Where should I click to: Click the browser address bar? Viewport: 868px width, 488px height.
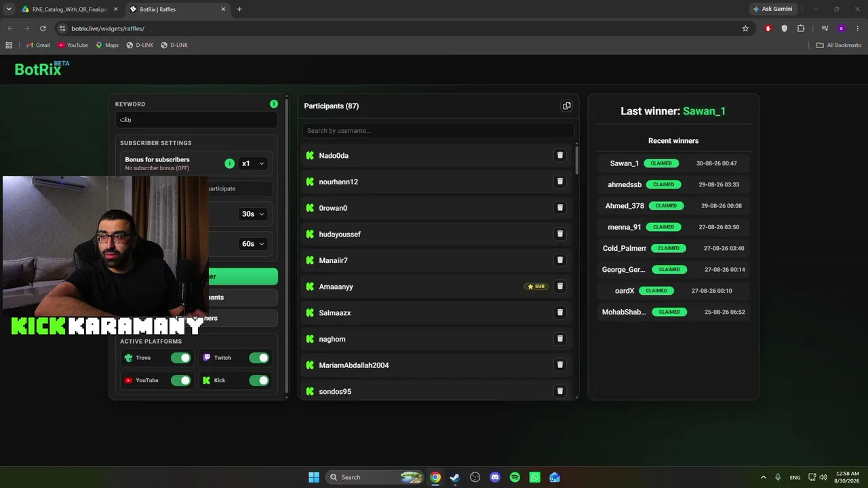400,28
